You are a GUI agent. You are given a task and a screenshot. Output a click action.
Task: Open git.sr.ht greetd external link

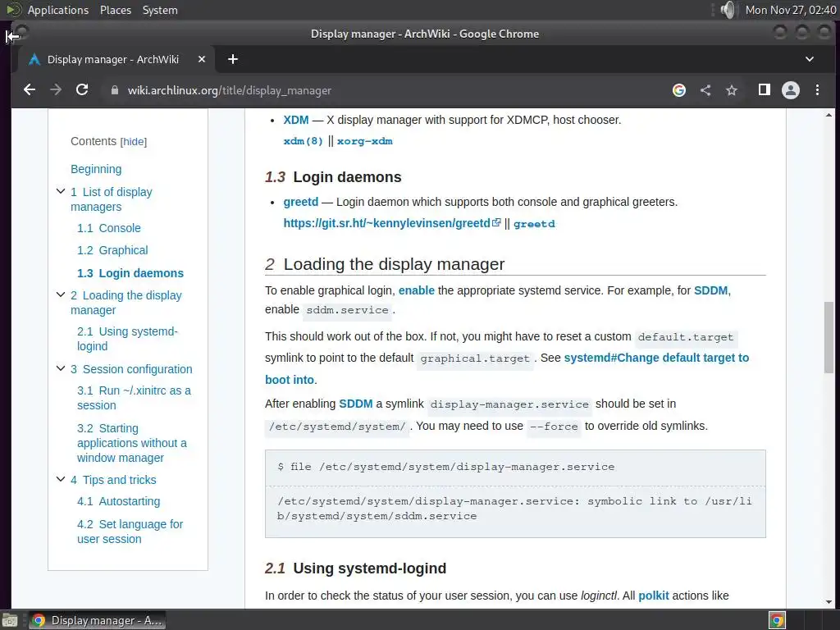tap(391, 223)
